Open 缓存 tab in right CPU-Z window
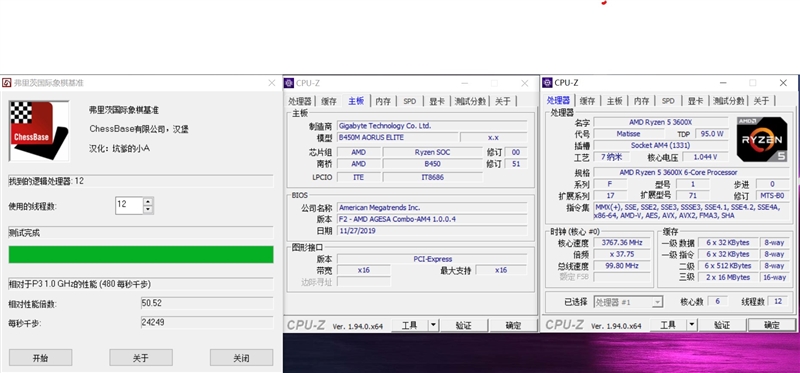Screen dimensions: 800x373 [x=588, y=101]
